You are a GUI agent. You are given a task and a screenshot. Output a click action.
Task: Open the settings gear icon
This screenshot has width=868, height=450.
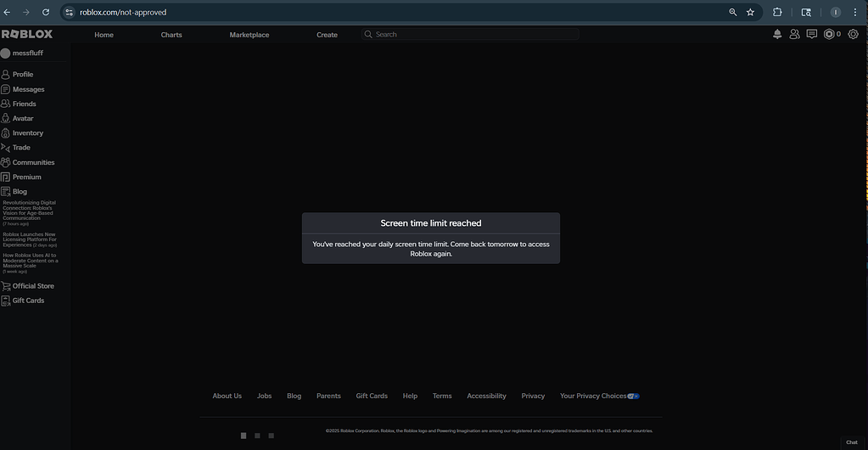(853, 34)
